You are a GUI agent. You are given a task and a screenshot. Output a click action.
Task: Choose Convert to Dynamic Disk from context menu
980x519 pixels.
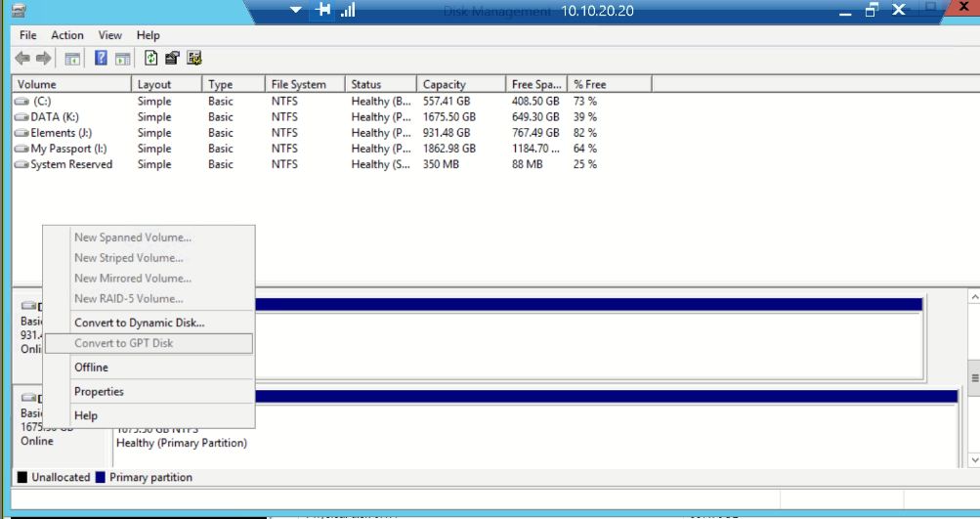click(139, 323)
